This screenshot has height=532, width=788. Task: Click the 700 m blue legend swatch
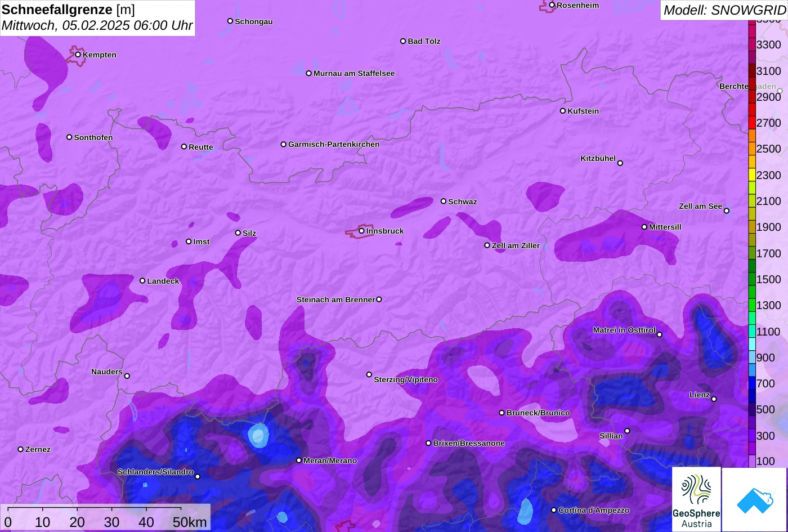[752, 383]
